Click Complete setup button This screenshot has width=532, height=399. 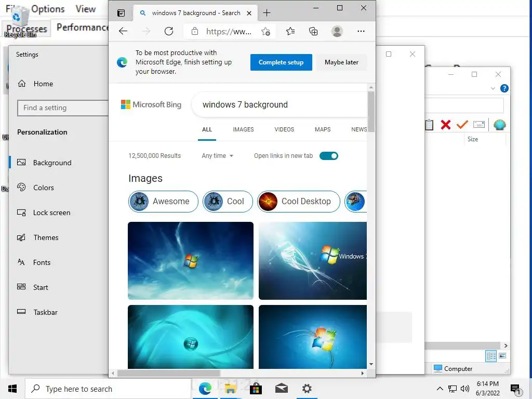coord(281,62)
